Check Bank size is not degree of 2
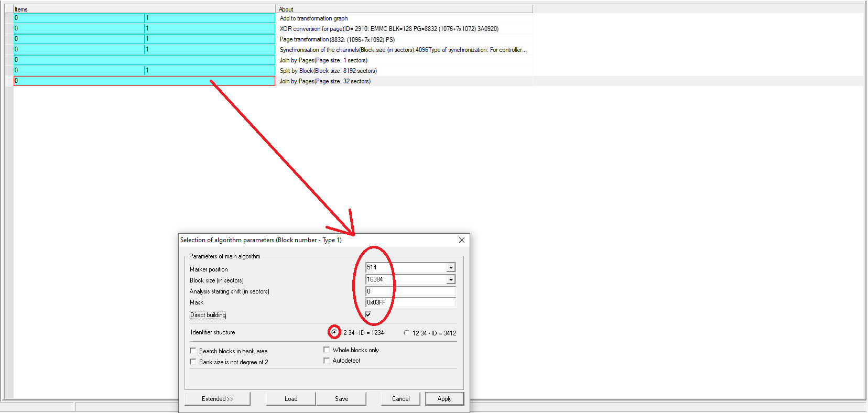Viewport: 868px width, 413px height. (193, 362)
